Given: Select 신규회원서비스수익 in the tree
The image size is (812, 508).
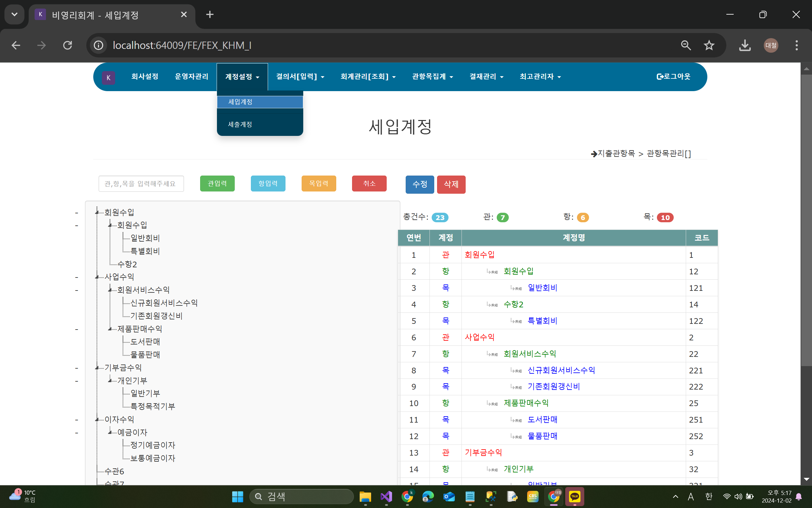Looking at the screenshot, I should pyautogui.click(x=164, y=303).
